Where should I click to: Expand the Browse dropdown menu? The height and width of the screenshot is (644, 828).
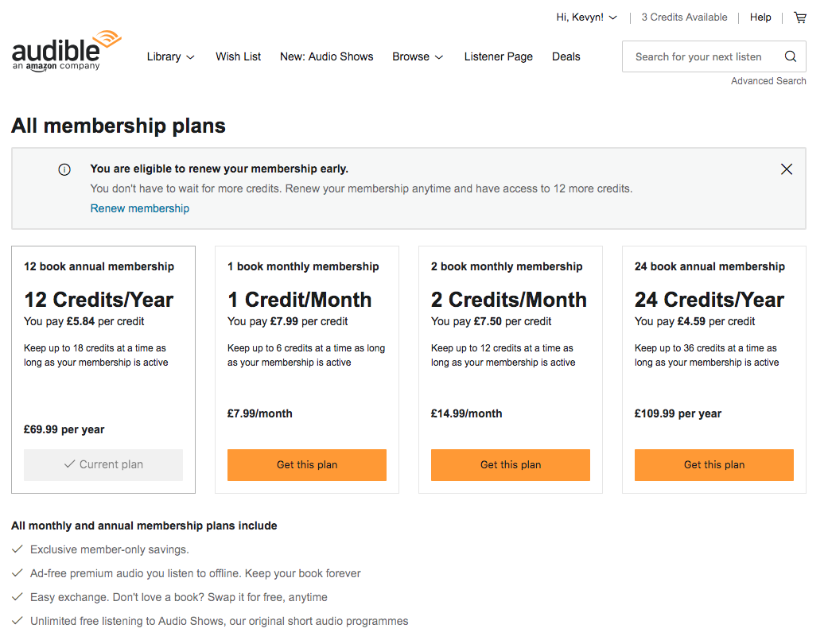point(418,57)
